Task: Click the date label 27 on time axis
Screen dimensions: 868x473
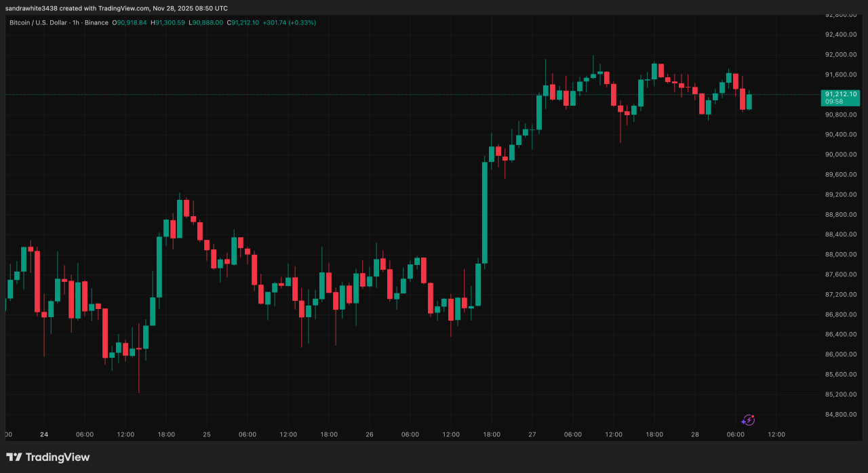Action: (x=532, y=434)
